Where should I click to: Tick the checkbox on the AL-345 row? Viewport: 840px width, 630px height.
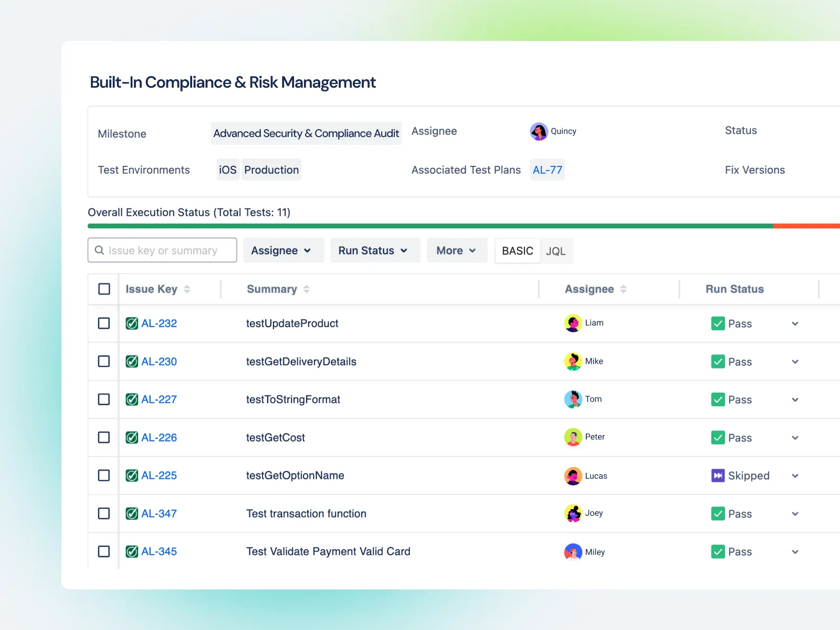coord(103,552)
